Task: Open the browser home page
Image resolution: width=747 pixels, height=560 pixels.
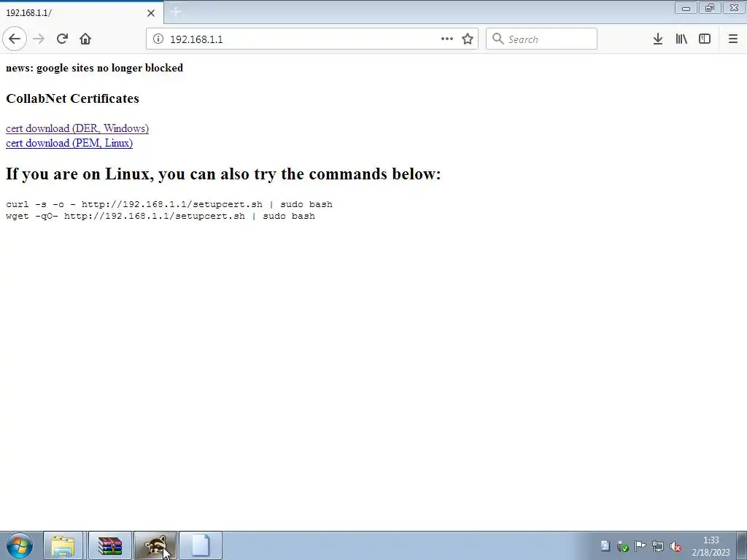Action: coord(85,39)
